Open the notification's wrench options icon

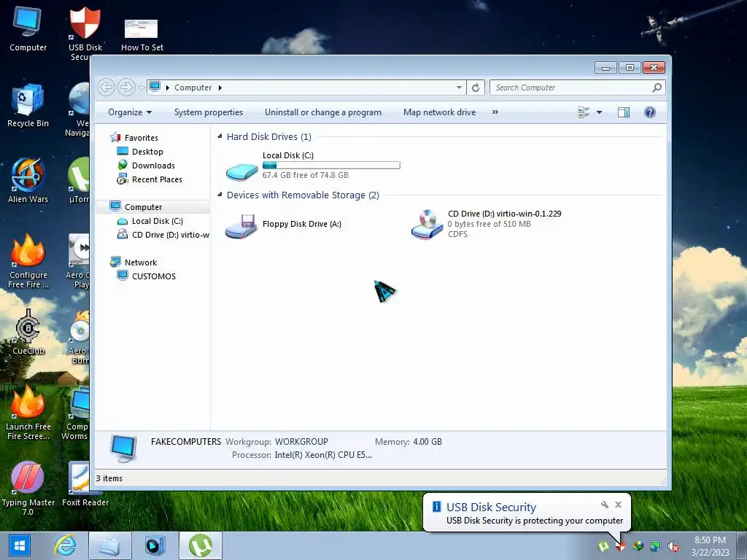(605, 505)
